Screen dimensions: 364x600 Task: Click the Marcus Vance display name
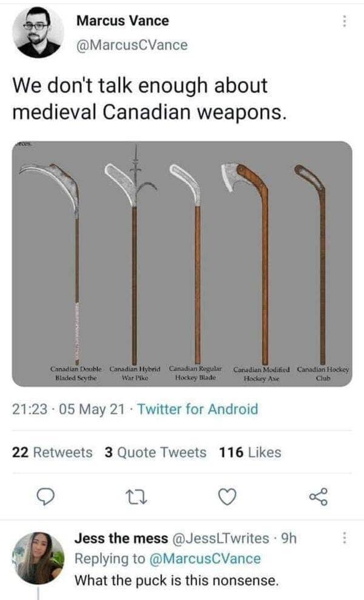click(123, 21)
